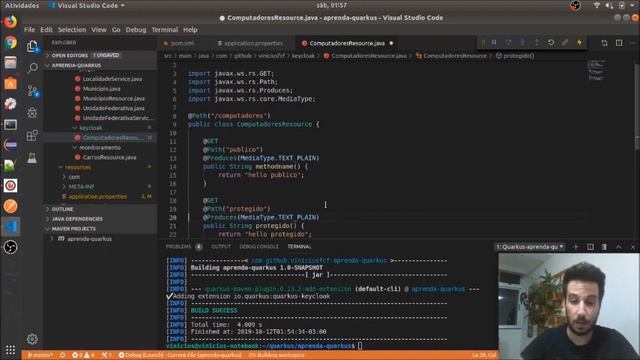
Task: Show Applications grid in the dock
Action: click(x=10, y=350)
